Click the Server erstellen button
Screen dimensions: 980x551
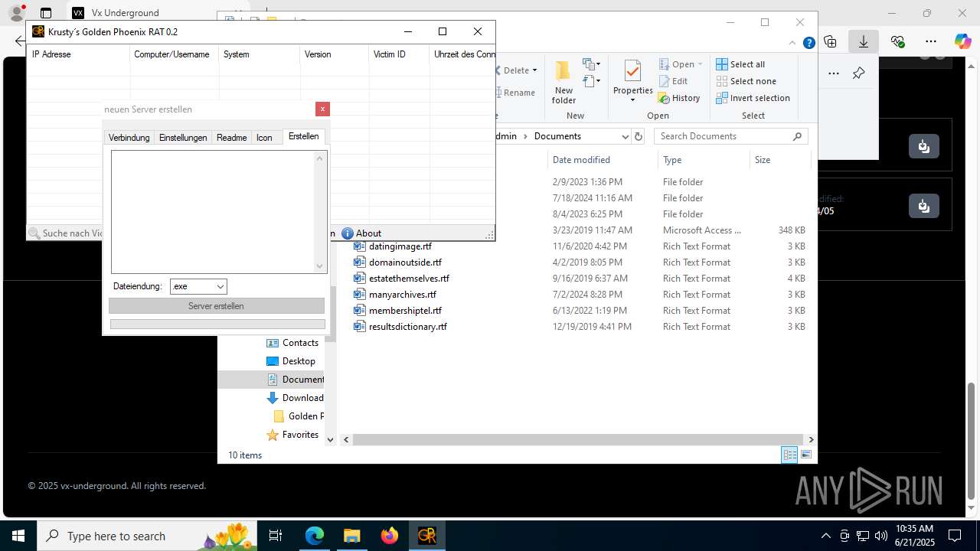click(x=217, y=306)
